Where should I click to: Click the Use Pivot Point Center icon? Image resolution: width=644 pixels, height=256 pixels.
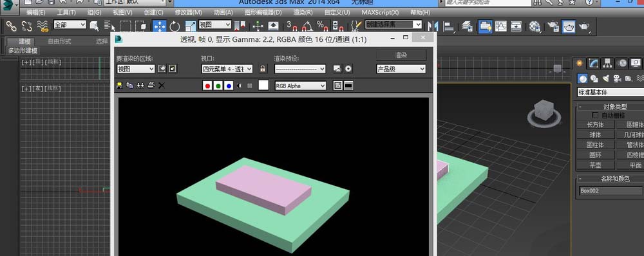[240, 26]
